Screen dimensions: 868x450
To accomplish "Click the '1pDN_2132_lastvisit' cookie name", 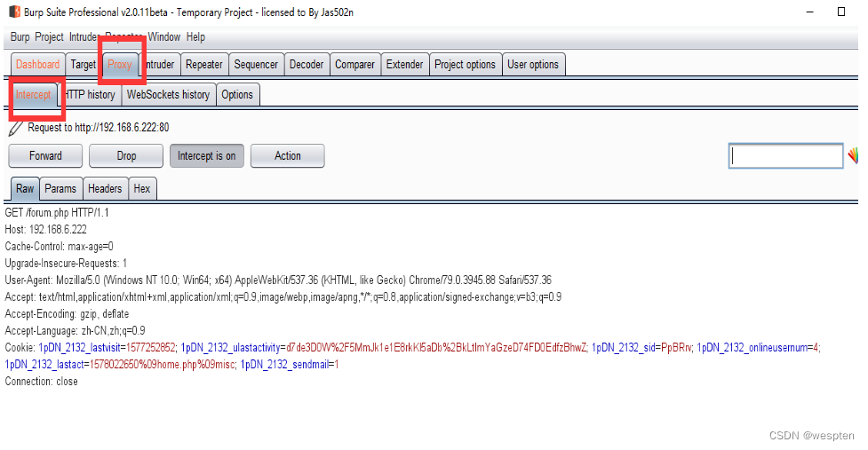I will click(80, 348).
